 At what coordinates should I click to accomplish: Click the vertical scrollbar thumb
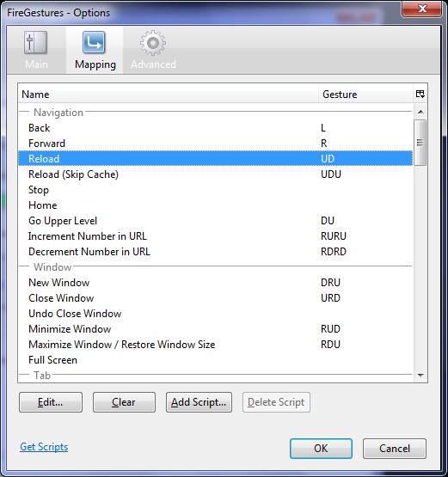[x=420, y=143]
